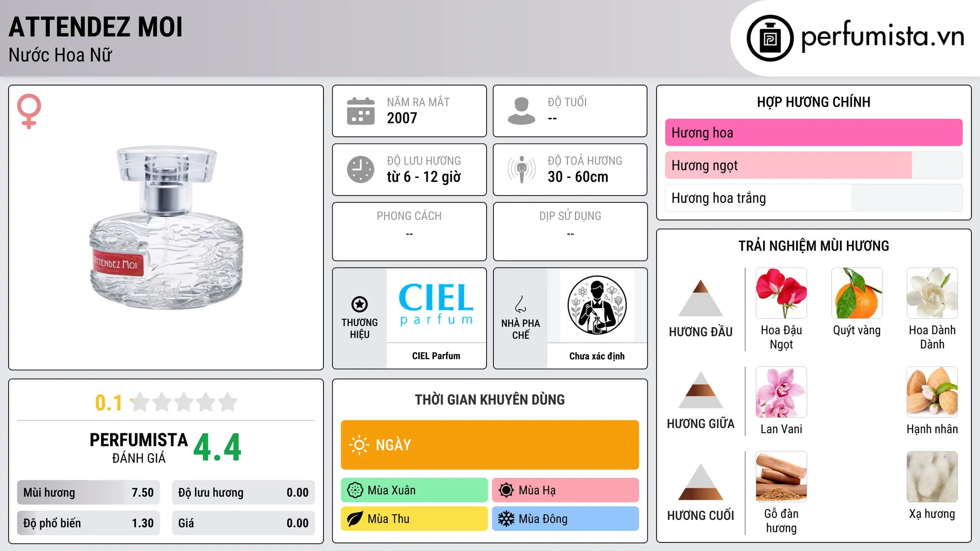
Task: Select the Mùa Đông season tag
Action: point(565,519)
